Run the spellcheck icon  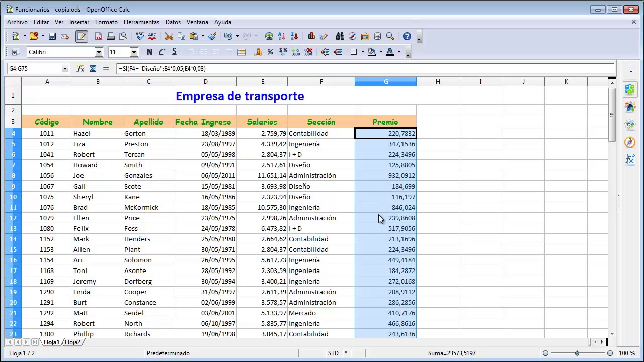tap(140, 36)
